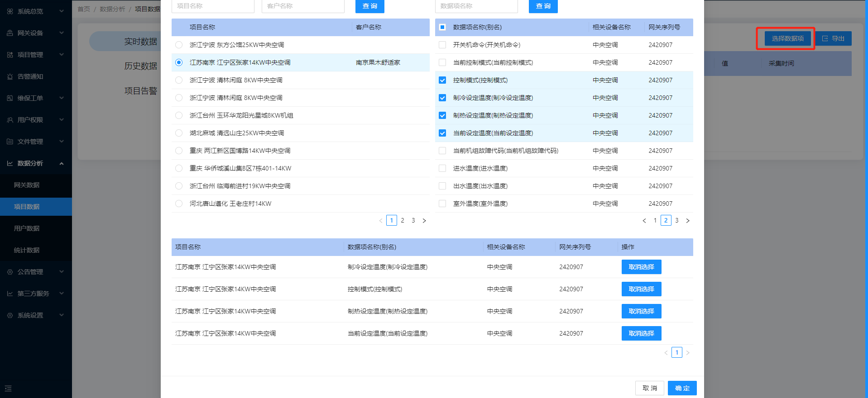The width and height of the screenshot is (868, 398).
Task: Select radio for 重庆 两江新区国博路14KW中央空调
Action: (x=179, y=151)
